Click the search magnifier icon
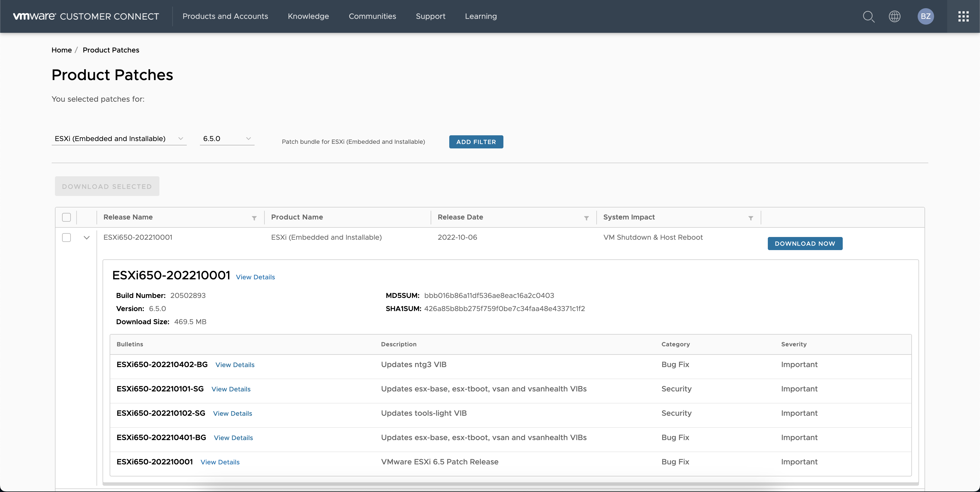The image size is (980, 492). tap(868, 16)
